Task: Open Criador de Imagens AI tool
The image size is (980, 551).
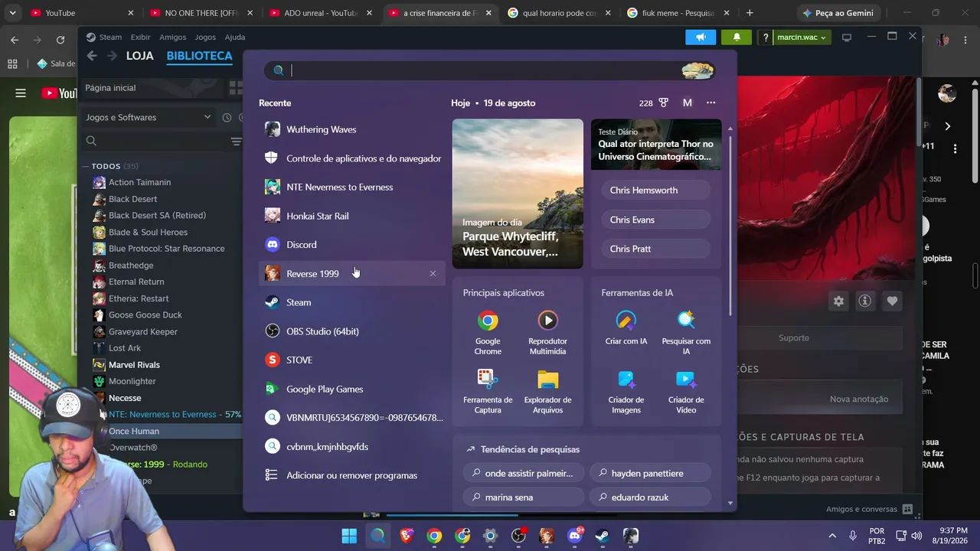Action: tap(626, 392)
